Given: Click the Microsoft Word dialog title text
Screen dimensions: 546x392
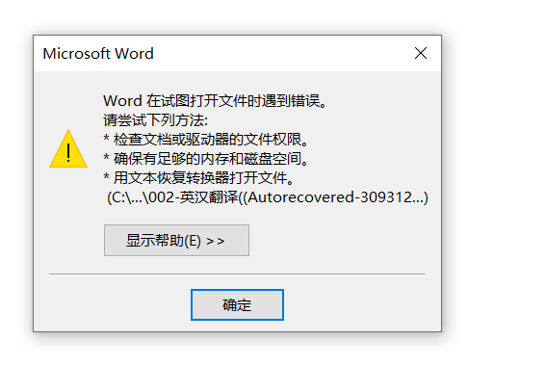Looking at the screenshot, I should click(x=98, y=54).
